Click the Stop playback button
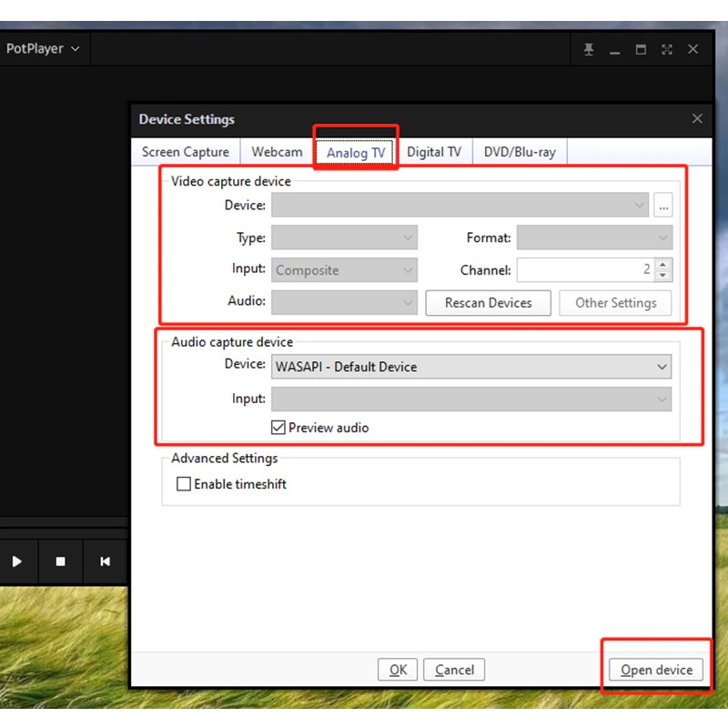This screenshot has width=728, height=728. click(60, 561)
